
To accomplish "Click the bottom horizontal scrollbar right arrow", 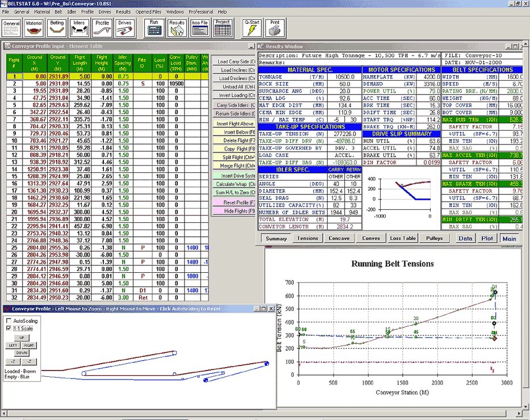I will (520, 414).
